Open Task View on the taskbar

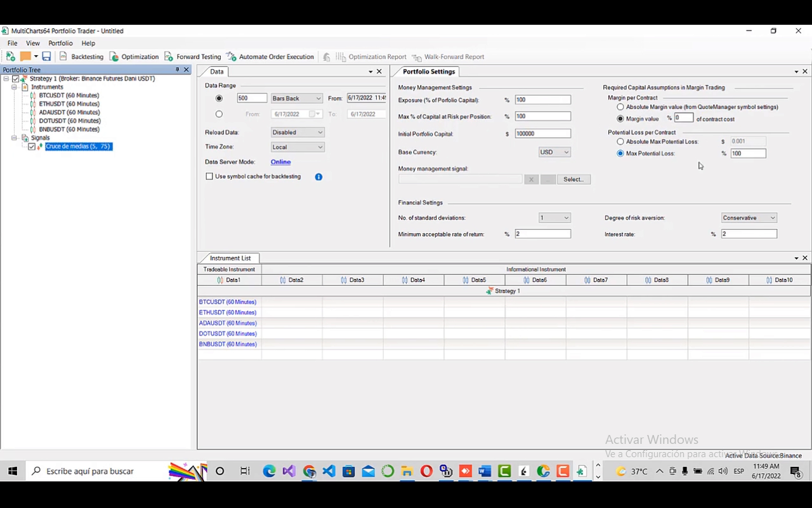(245, 471)
